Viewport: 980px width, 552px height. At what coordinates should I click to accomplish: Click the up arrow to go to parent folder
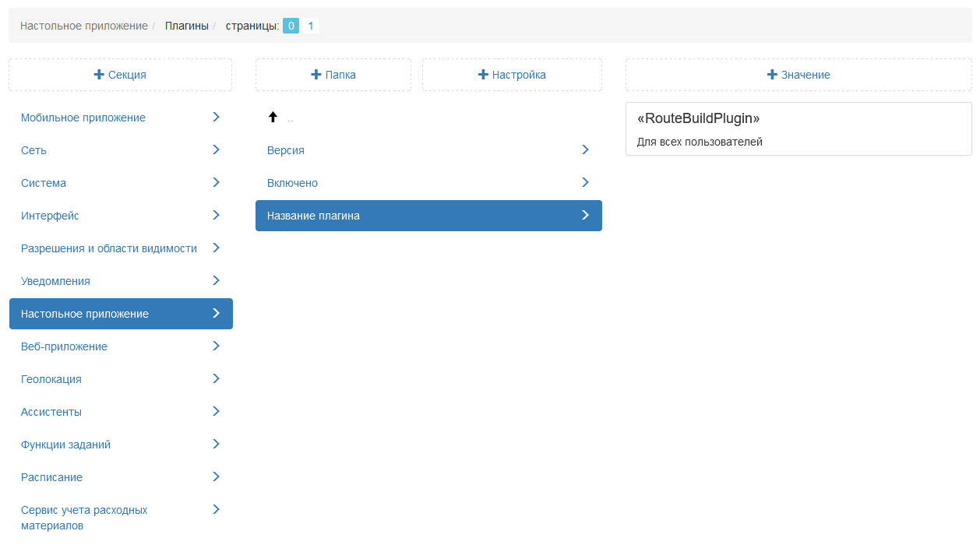coord(273,118)
